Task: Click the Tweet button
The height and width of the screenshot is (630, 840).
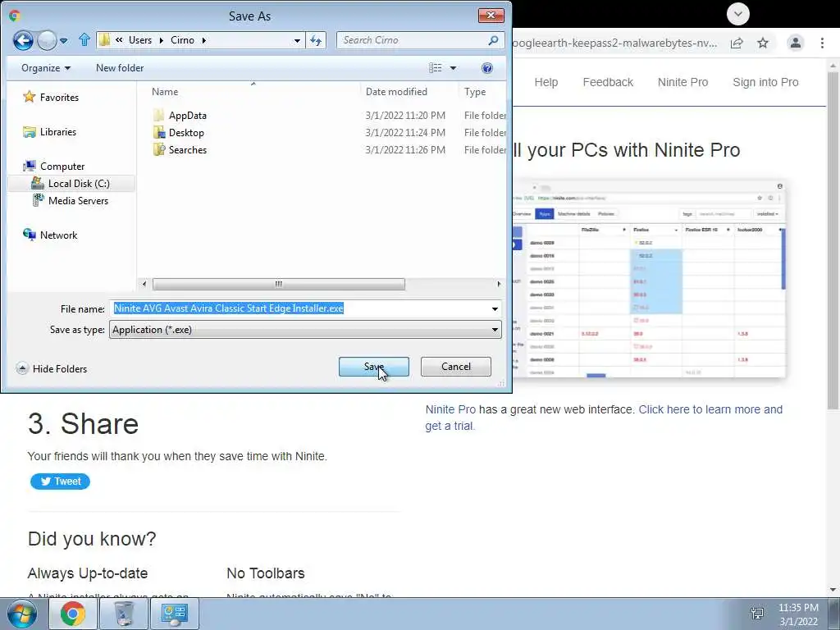Action: pyautogui.click(x=60, y=481)
